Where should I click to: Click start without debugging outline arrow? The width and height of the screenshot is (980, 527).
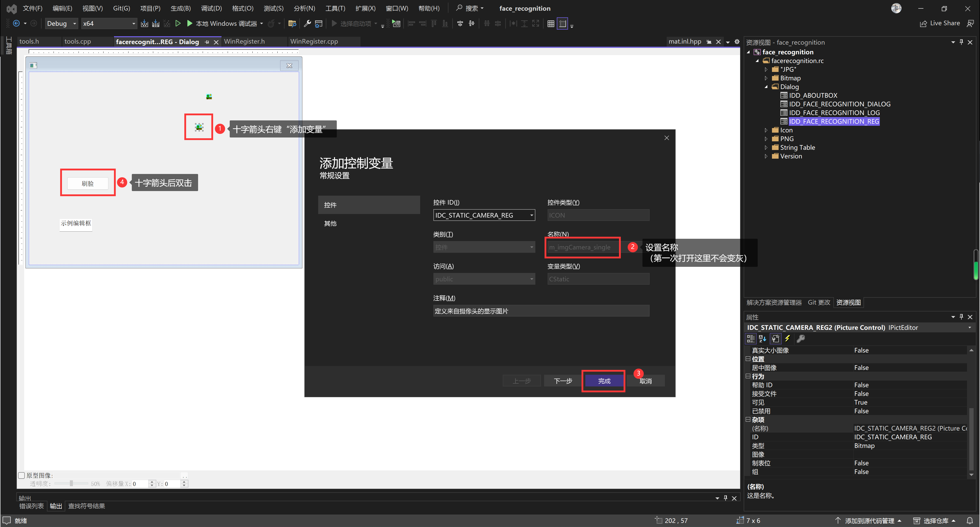pos(178,24)
